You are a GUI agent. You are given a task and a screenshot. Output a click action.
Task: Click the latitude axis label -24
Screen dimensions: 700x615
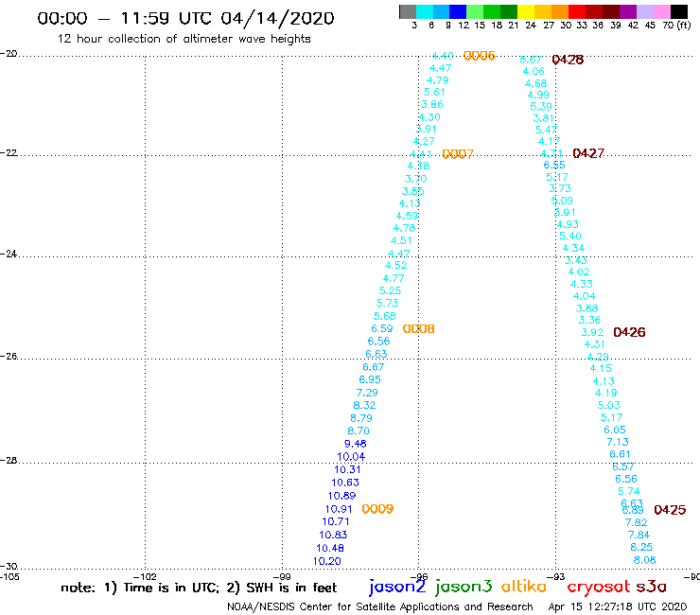click(x=9, y=254)
